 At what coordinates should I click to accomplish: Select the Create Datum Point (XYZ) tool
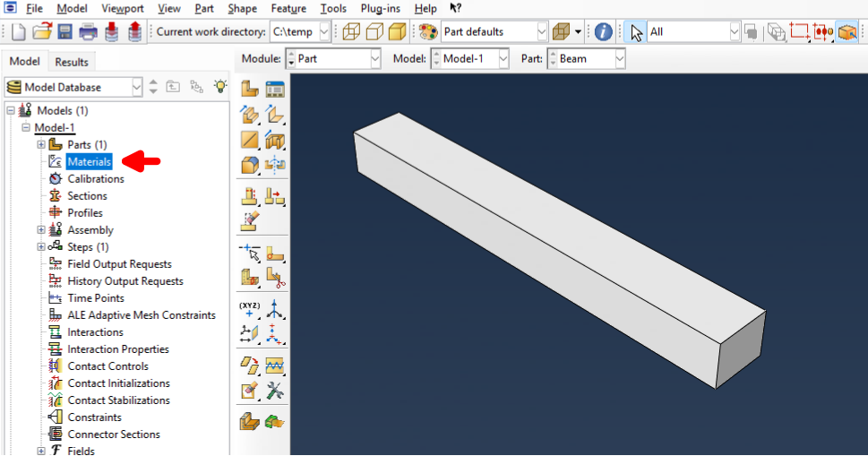(250, 311)
